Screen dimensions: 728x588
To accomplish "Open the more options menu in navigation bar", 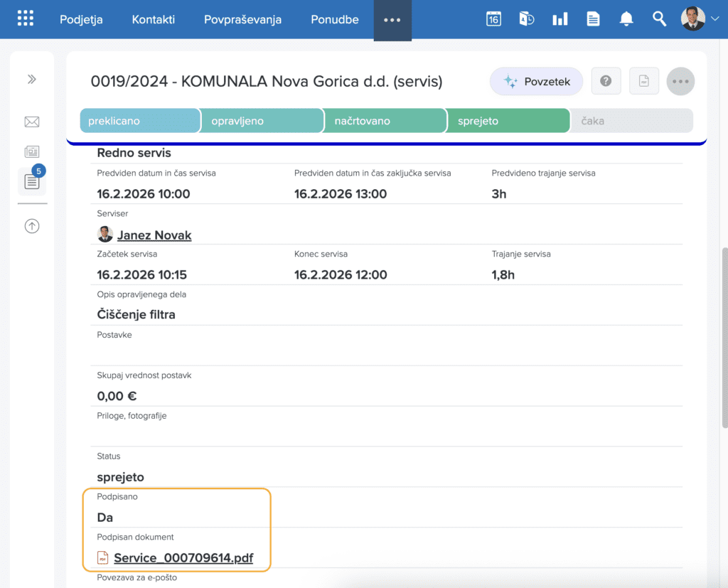I will point(392,20).
